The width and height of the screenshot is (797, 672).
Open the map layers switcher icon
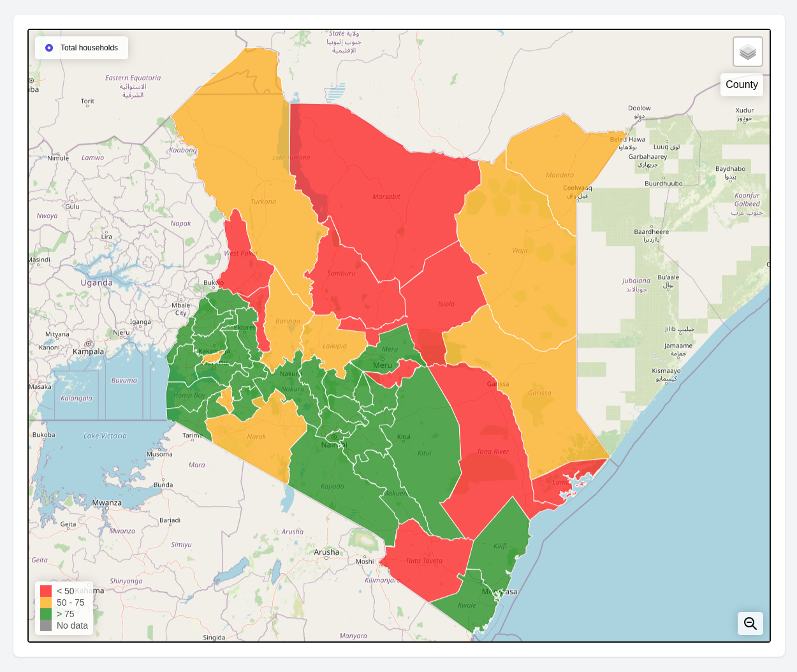point(747,52)
